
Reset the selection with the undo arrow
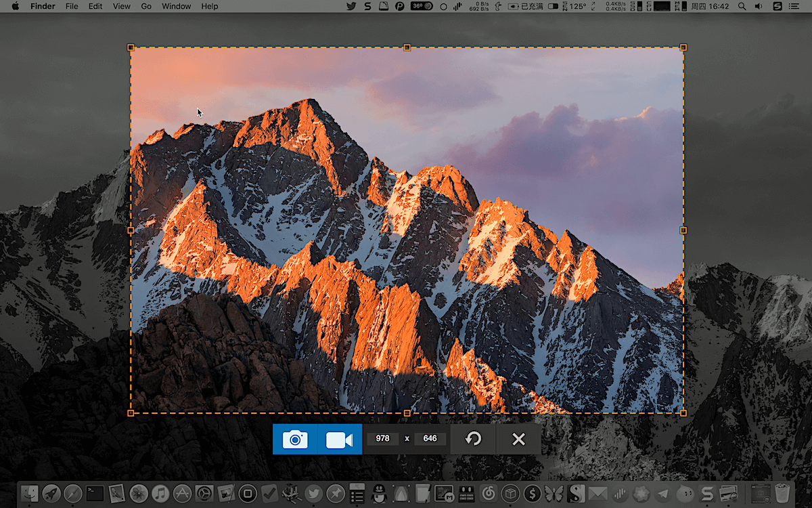tap(473, 440)
